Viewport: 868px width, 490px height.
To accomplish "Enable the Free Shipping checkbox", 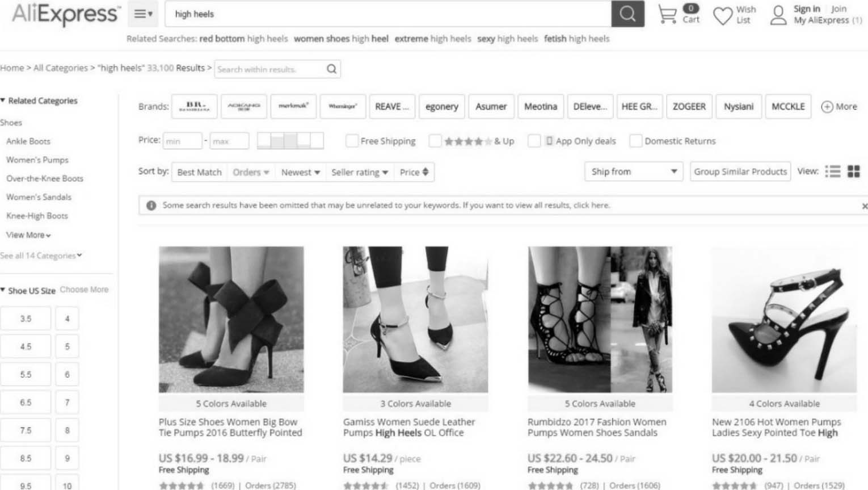I will click(352, 141).
